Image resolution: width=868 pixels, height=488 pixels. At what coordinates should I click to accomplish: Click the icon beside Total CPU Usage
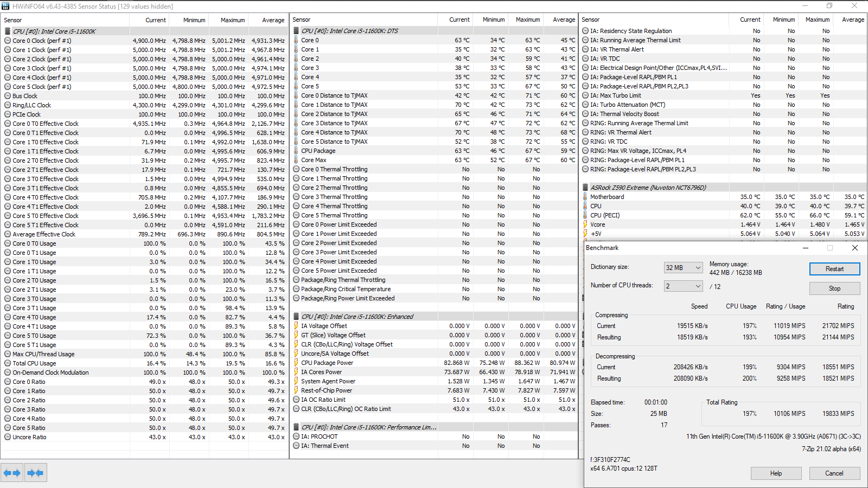pos(8,363)
